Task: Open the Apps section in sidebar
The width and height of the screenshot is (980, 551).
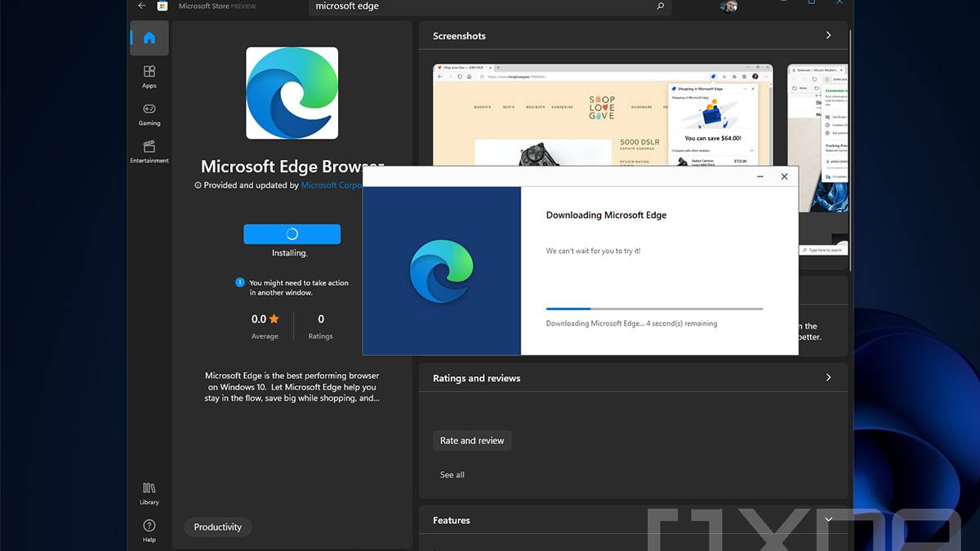Action: (x=149, y=77)
